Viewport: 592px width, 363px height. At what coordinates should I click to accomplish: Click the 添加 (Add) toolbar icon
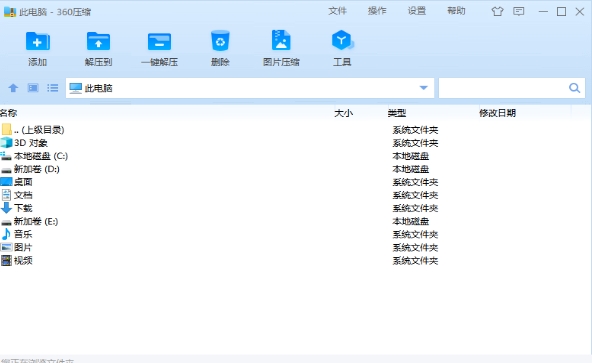(37, 41)
